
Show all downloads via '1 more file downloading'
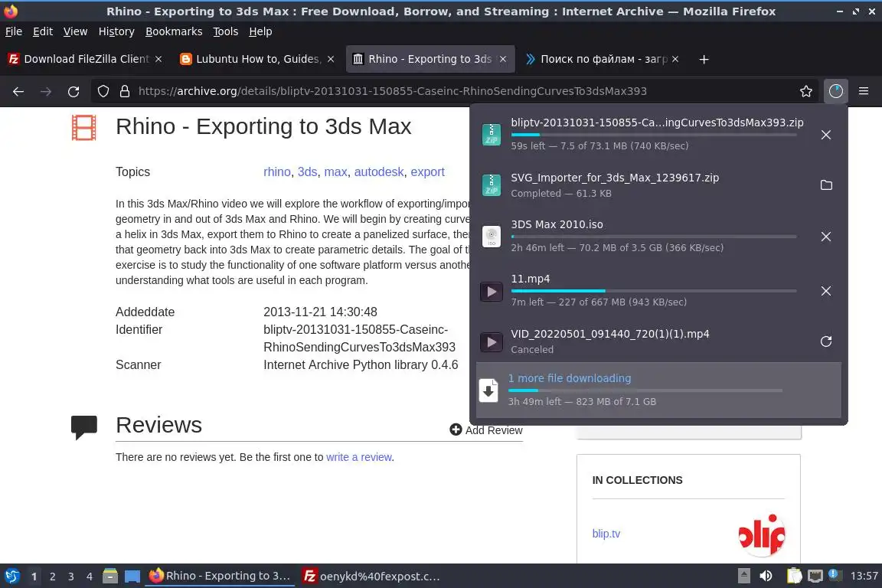click(658, 390)
